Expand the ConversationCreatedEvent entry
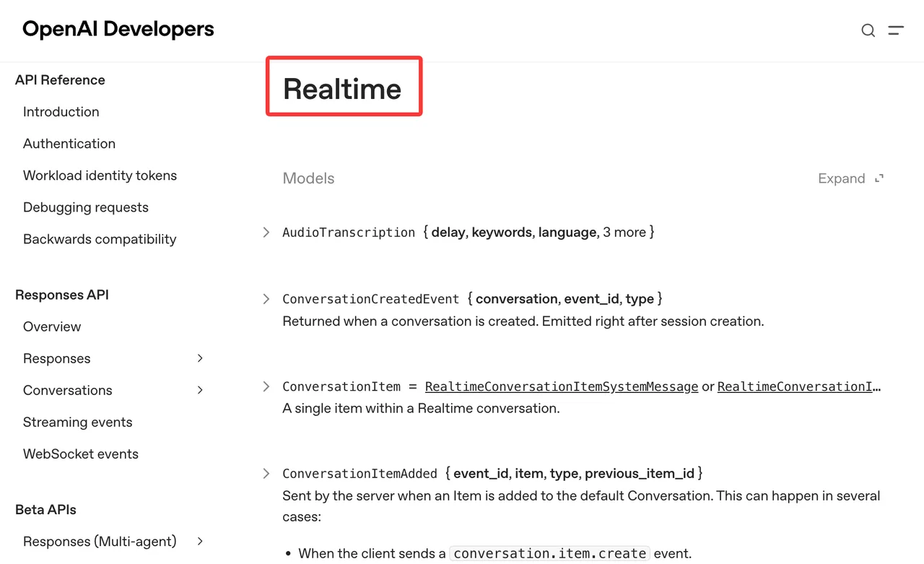The width and height of the screenshot is (924, 564). tap(266, 299)
